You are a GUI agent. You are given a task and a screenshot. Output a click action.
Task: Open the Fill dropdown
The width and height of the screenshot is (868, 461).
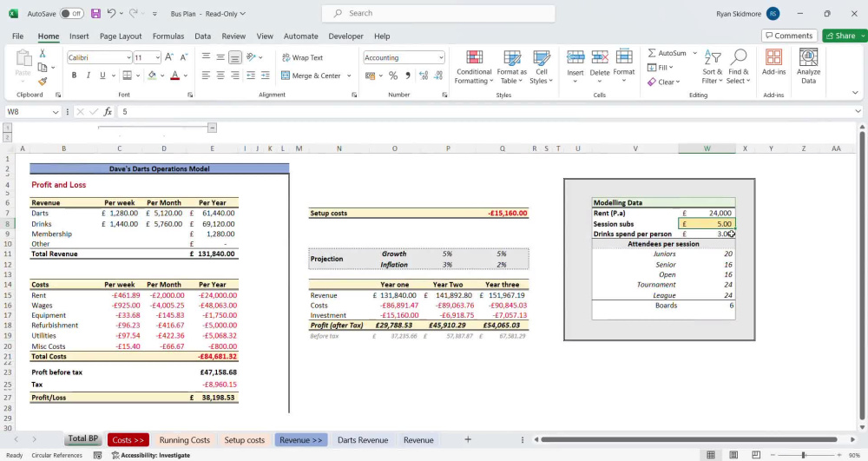[661, 68]
